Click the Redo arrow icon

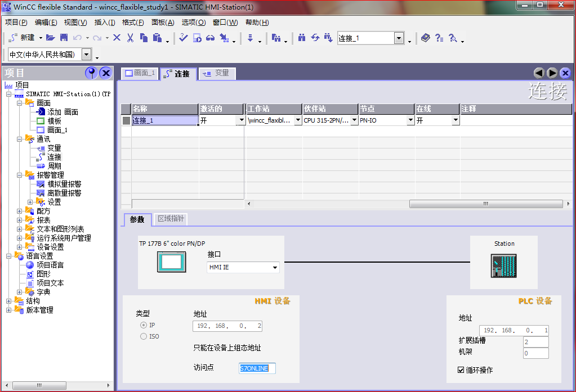97,38
